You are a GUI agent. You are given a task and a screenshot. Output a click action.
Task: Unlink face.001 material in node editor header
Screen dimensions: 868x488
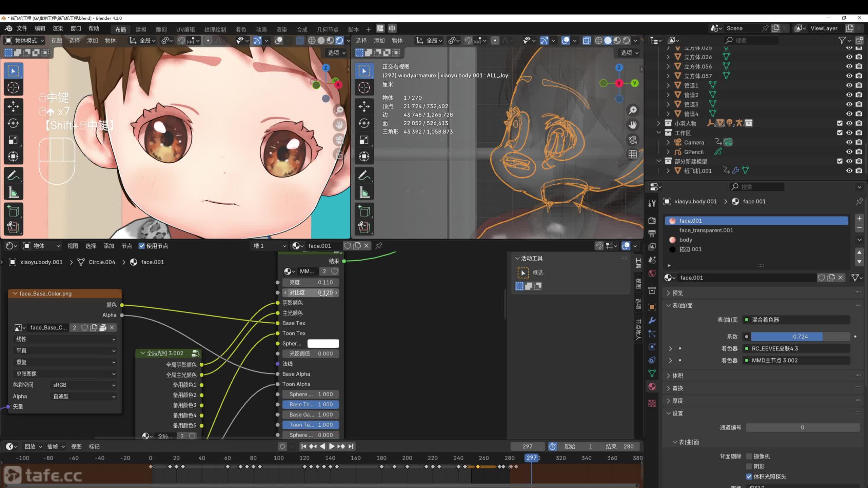tap(367, 246)
